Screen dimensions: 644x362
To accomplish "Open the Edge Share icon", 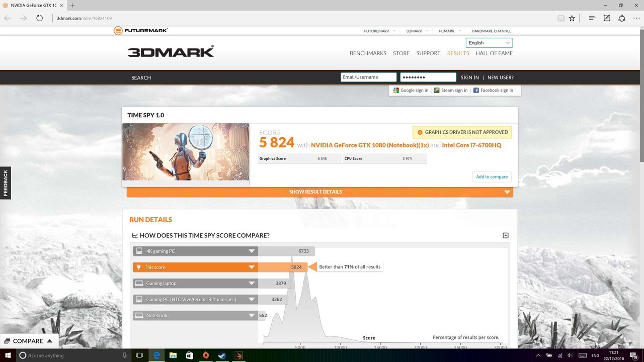I will pos(622,18).
